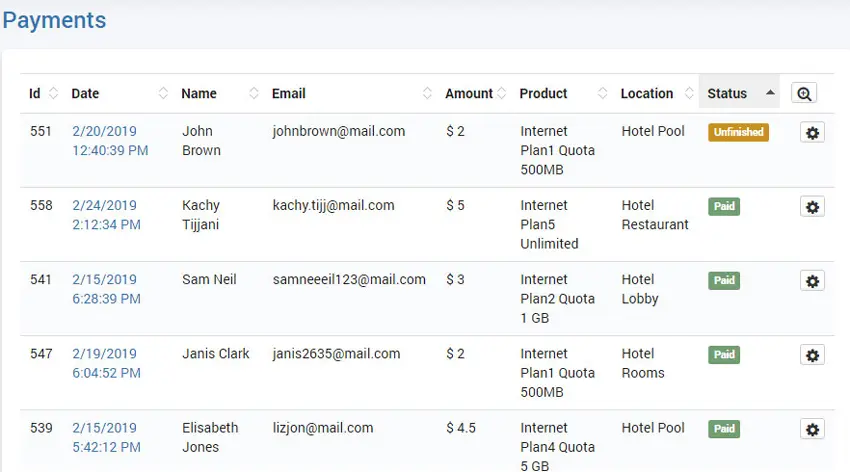The width and height of the screenshot is (850, 472).
Task: Click the johnbrown@mail.com email cell
Action: (x=338, y=131)
